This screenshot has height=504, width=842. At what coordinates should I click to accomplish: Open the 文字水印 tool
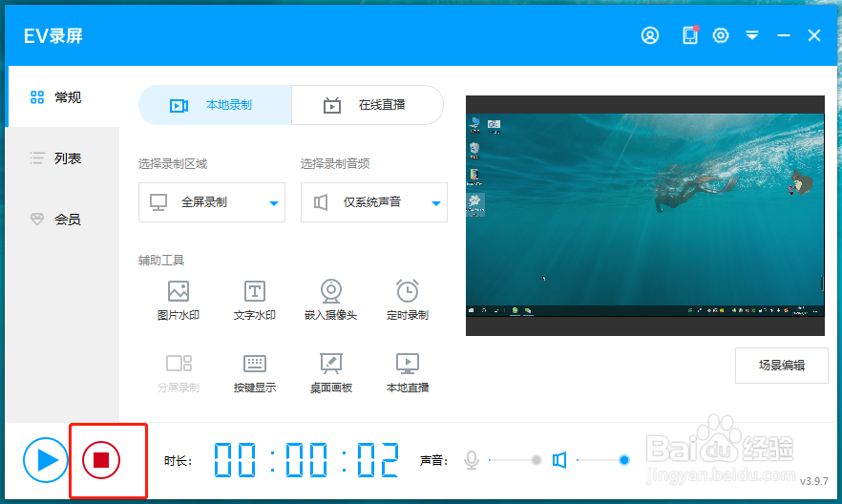[255, 301]
